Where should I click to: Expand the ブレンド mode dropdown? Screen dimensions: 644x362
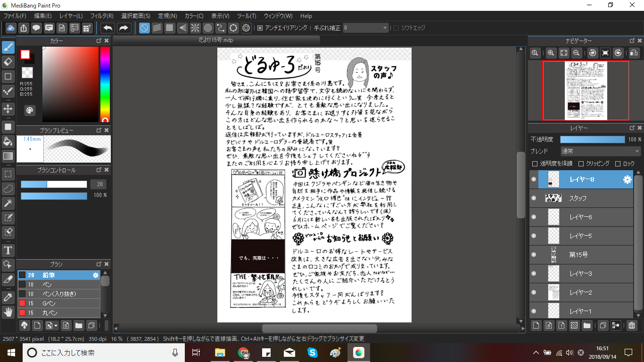click(600, 151)
